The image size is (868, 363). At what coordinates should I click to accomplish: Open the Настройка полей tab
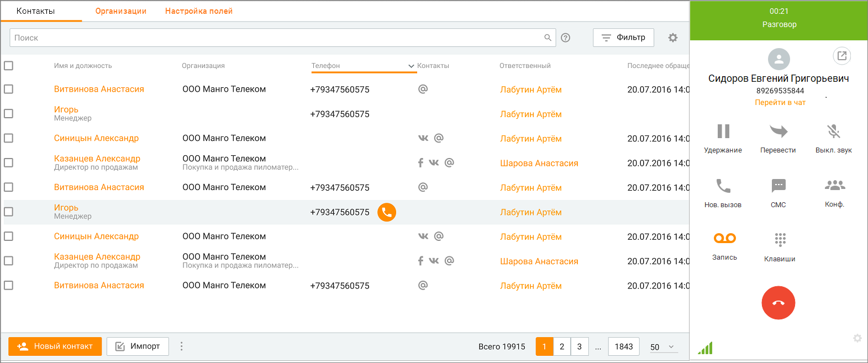coord(199,11)
